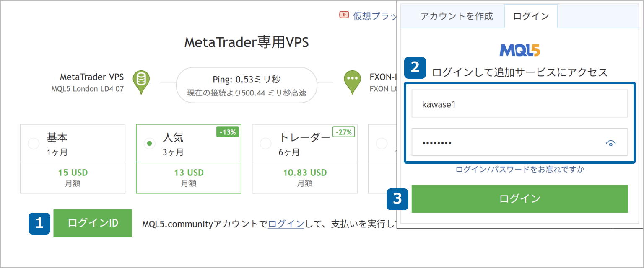The image size is (644, 268).
Task: Select the トレーダー 6ヶ月 plan radio button
Action: pyautogui.click(x=265, y=143)
